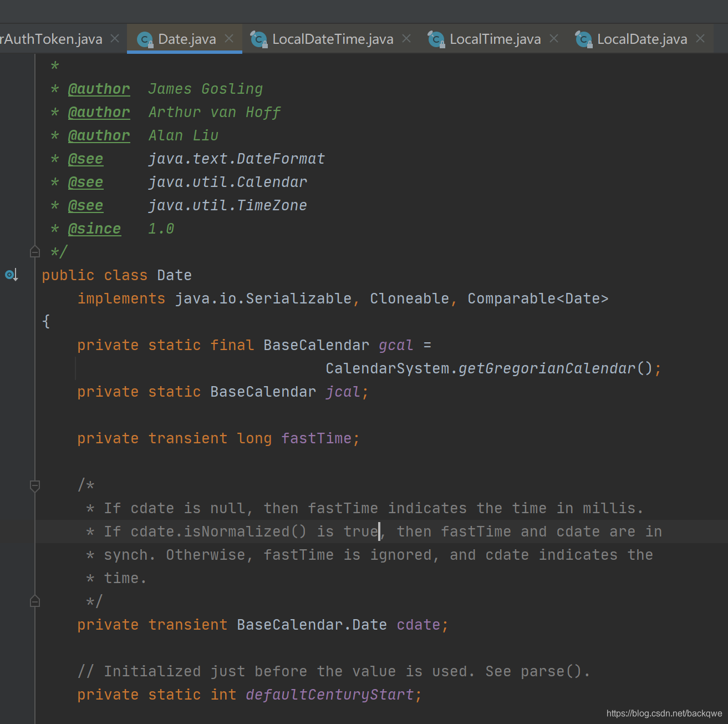
Task: Close the Date.java tab
Action: 229,38
